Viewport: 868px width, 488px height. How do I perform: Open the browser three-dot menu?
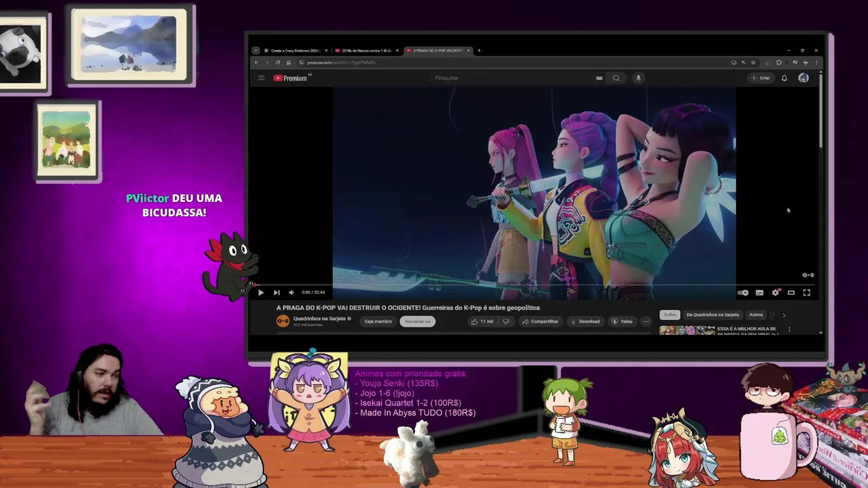816,62
